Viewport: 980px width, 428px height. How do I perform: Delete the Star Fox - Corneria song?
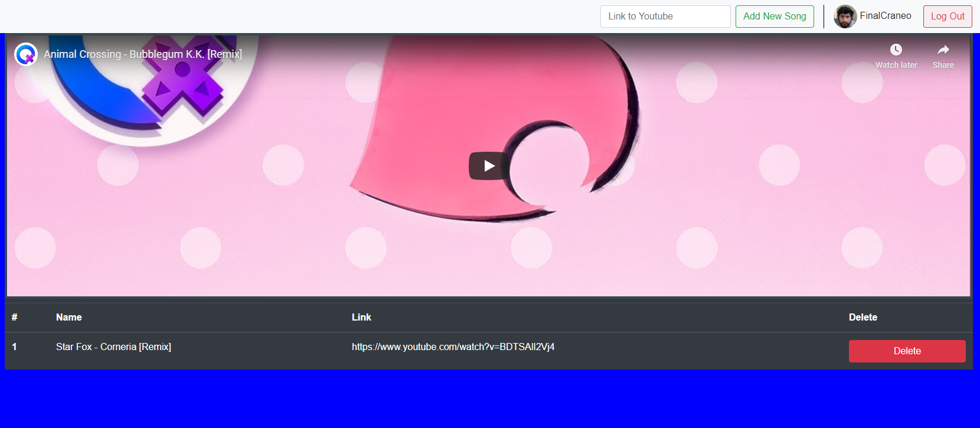[907, 351]
